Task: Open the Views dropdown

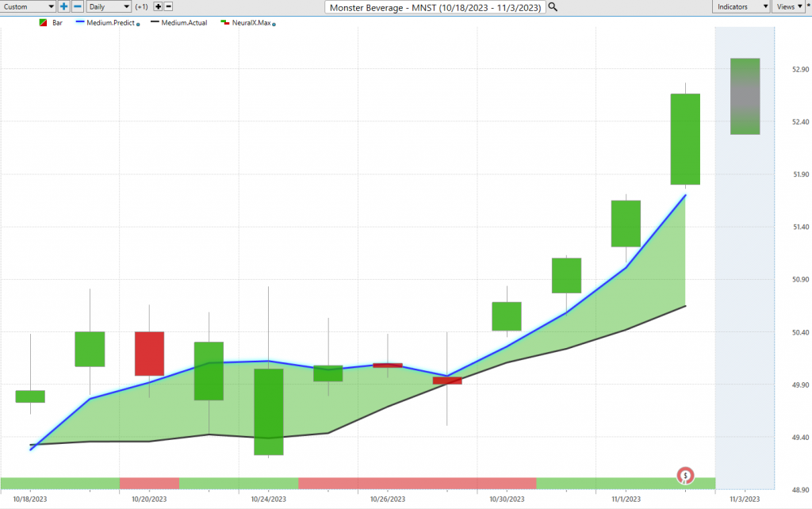Action: pos(789,6)
